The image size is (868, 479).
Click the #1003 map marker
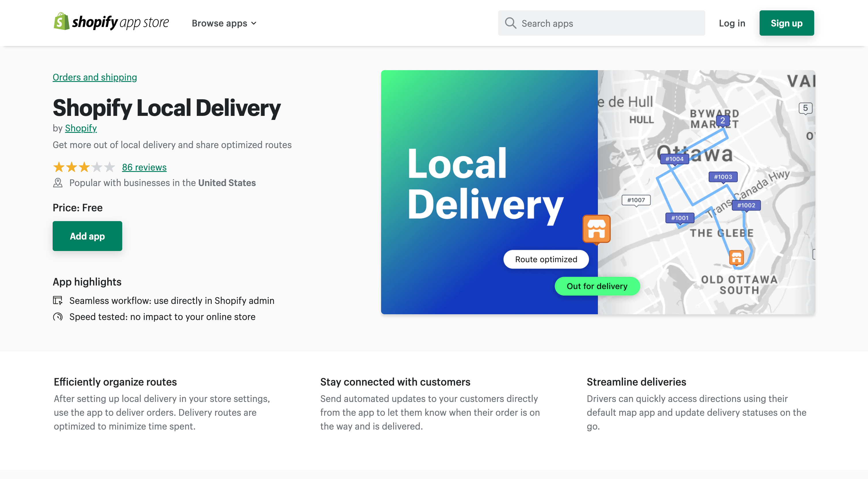(723, 177)
